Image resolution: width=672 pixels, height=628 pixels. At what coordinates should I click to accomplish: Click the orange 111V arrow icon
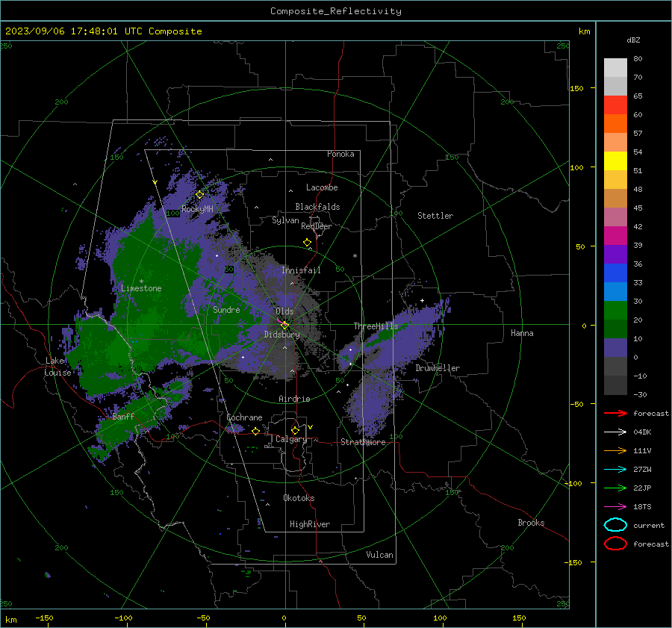pyautogui.click(x=615, y=450)
